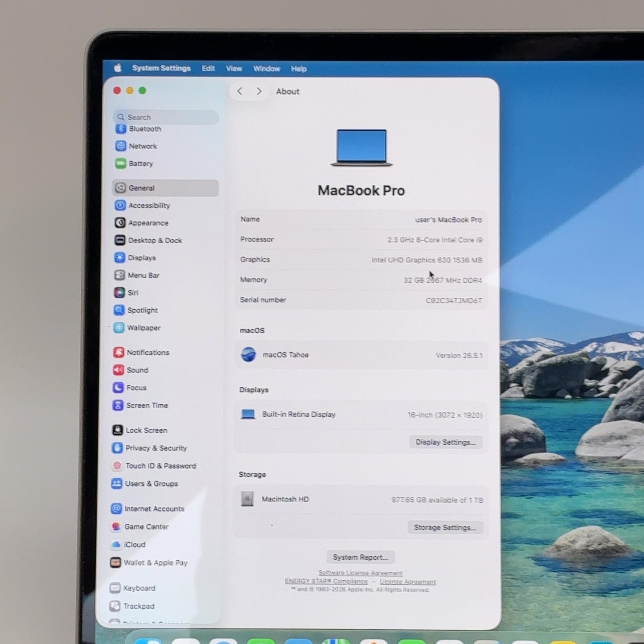This screenshot has width=644, height=644.
Task: Select the Wallet & Apple Pay icon
Action: (115, 563)
